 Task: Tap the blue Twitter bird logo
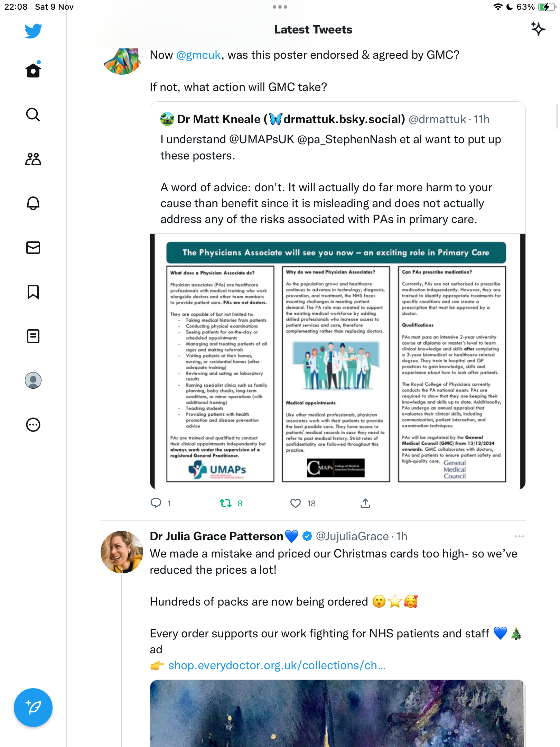[x=33, y=31]
